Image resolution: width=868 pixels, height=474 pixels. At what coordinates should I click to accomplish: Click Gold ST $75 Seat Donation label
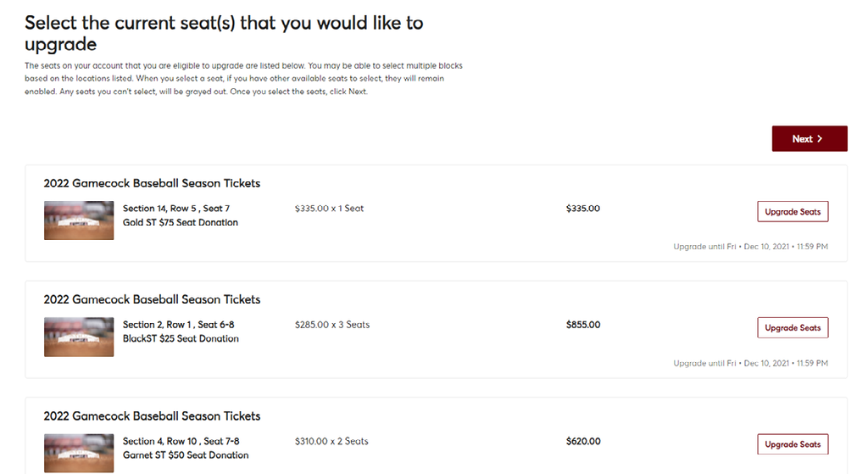[180, 223]
